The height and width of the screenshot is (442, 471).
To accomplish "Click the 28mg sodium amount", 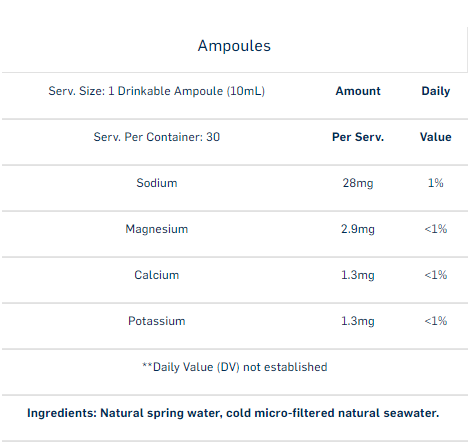I will pyautogui.click(x=358, y=183).
